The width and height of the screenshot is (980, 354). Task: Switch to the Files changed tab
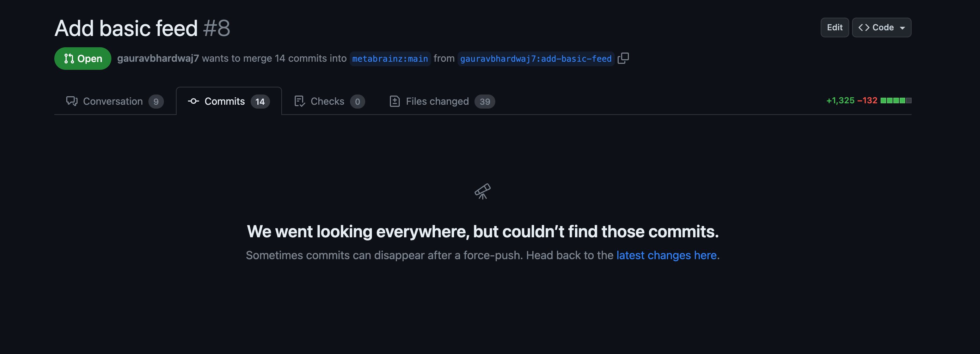pos(442,101)
